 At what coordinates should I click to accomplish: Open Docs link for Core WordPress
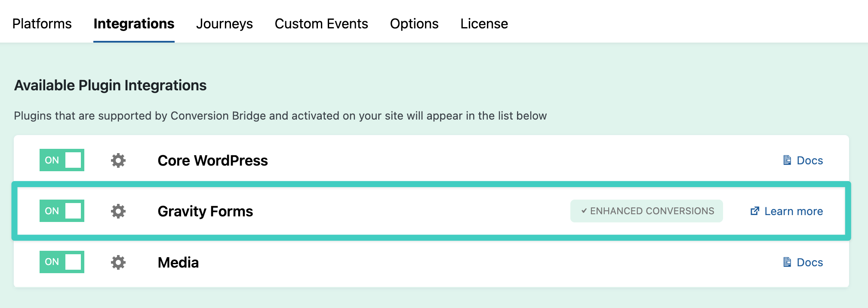(x=810, y=160)
